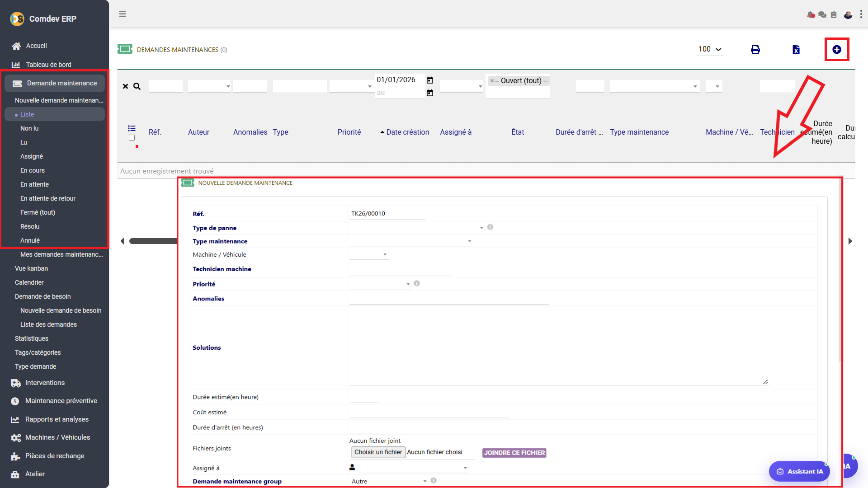Open the vertical three-dots menu
This screenshot has width=868, height=488.
coord(861,14)
